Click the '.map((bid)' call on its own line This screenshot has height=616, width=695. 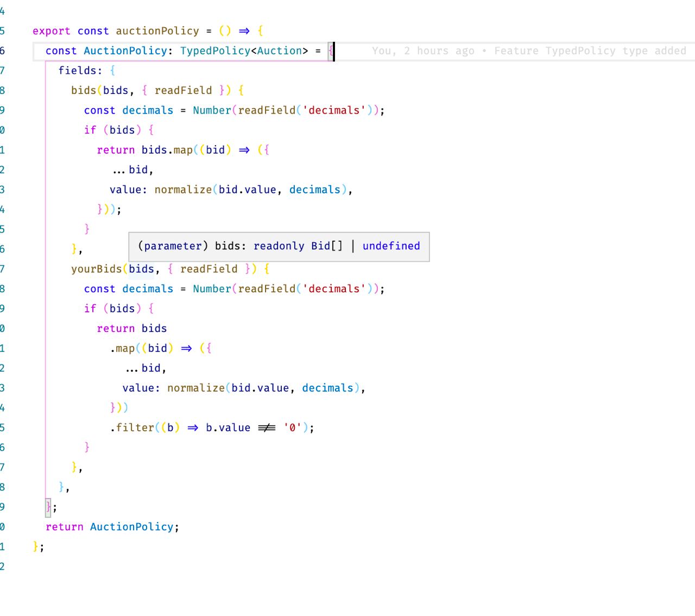point(141,348)
